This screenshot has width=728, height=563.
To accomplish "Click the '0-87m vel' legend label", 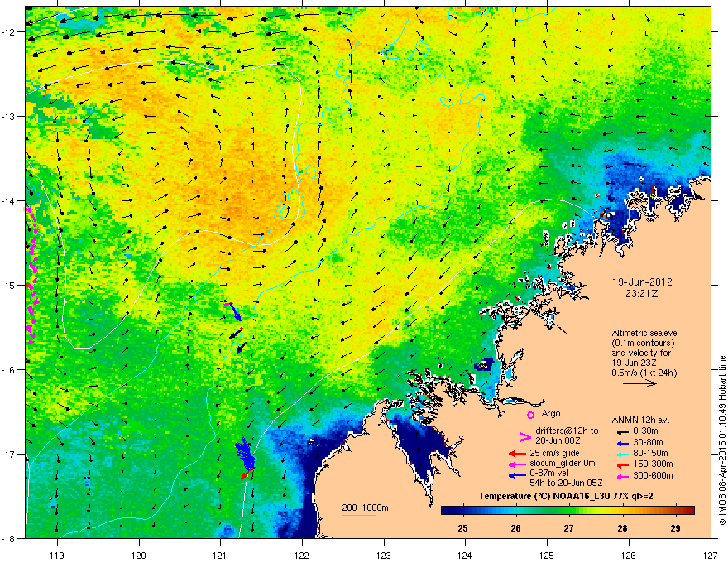I will click(x=548, y=474).
